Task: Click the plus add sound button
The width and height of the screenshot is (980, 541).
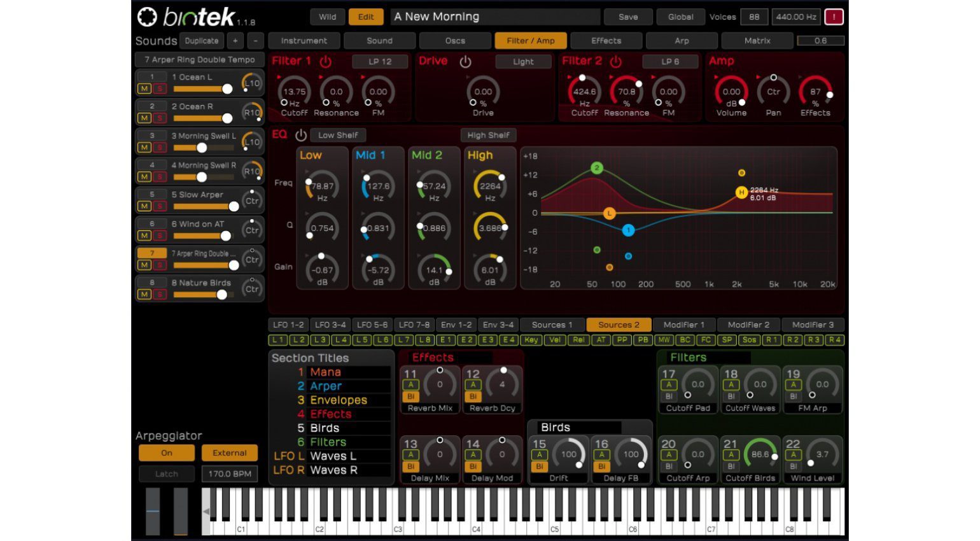Action: pos(235,41)
